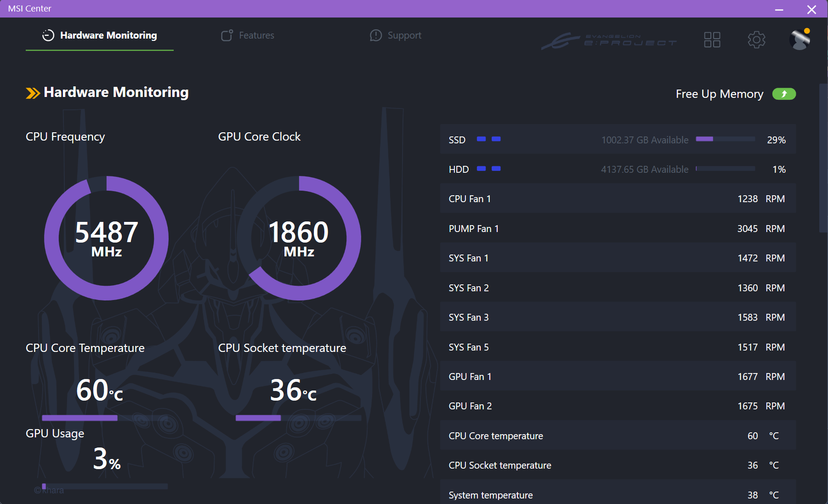Select the SSD row label
828x504 pixels.
pyautogui.click(x=457, y=140)
